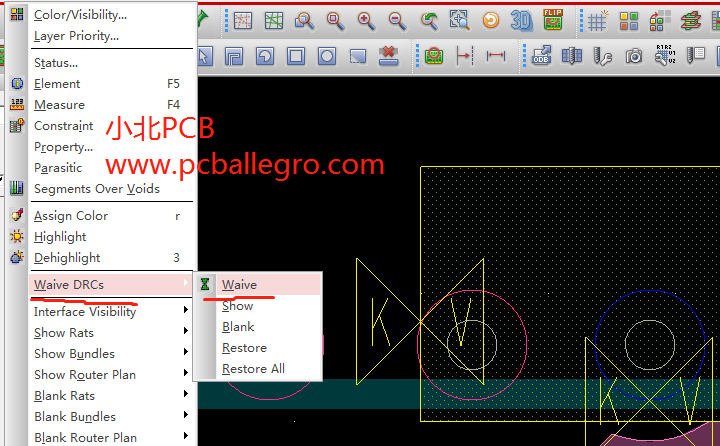Click the camera snapshot icon

pos(633,57)
